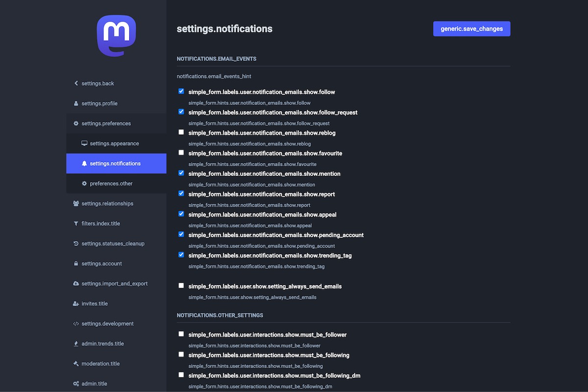Open the invites.title link
588x392 pixels.
coord(95,304)
